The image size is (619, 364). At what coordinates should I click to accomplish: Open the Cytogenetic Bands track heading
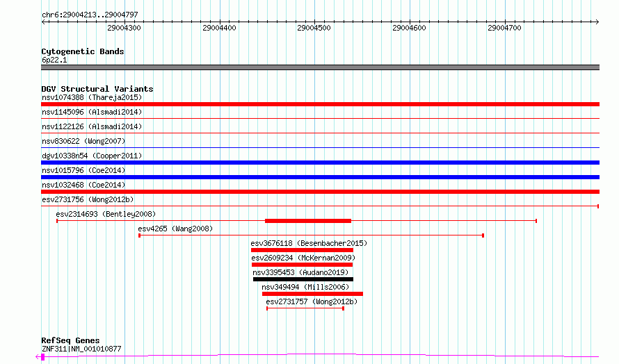83,51
